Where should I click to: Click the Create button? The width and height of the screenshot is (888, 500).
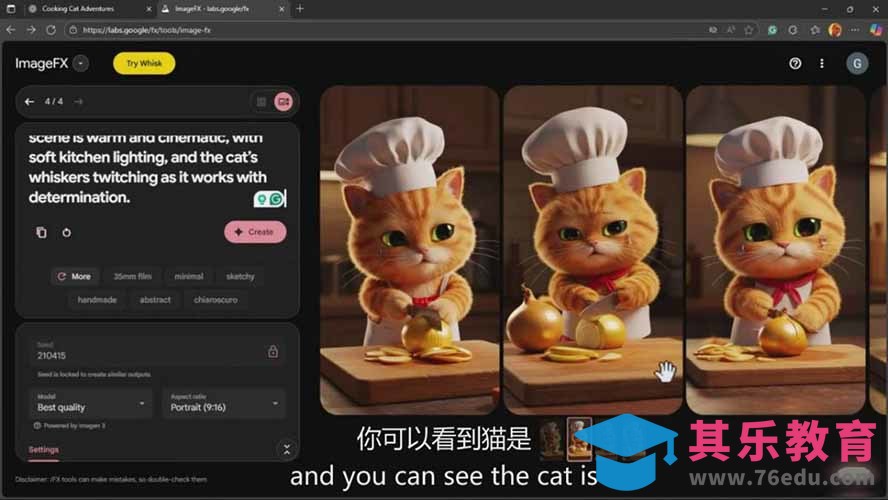click(x=255, y=232)
